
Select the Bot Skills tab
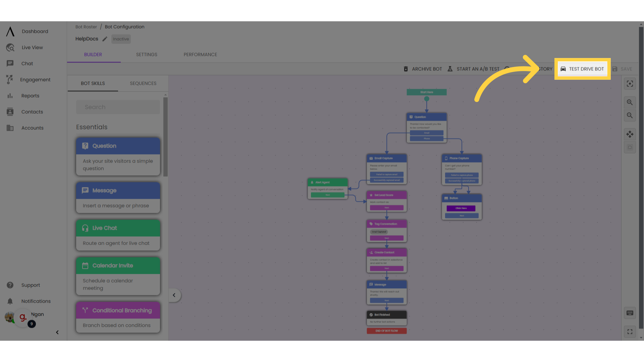[x=93, y=83]
